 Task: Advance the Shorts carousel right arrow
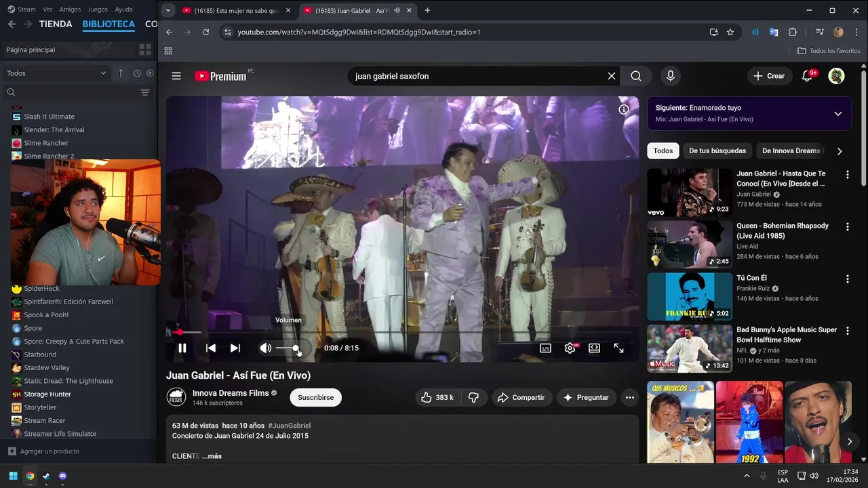pyautogui.click(x=849, y=441)
